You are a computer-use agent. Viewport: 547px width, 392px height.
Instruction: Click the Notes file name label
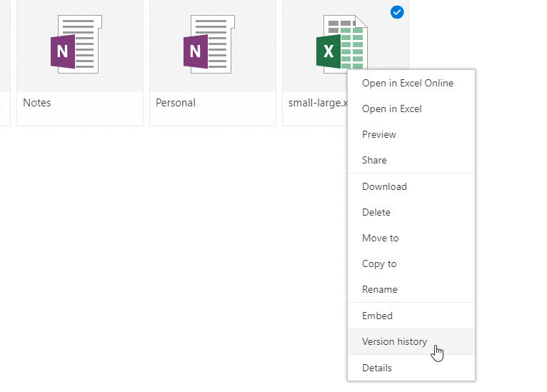click(x=37, y=103)
